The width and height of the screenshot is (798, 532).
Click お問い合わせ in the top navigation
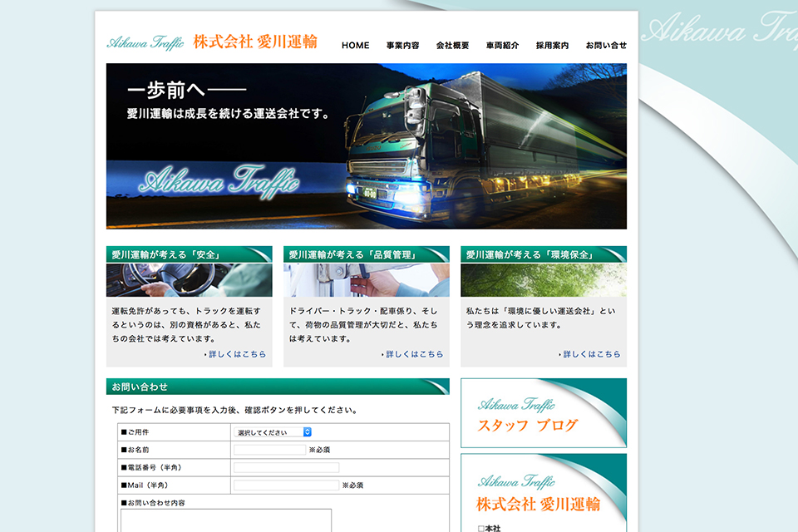click(606, 46)
